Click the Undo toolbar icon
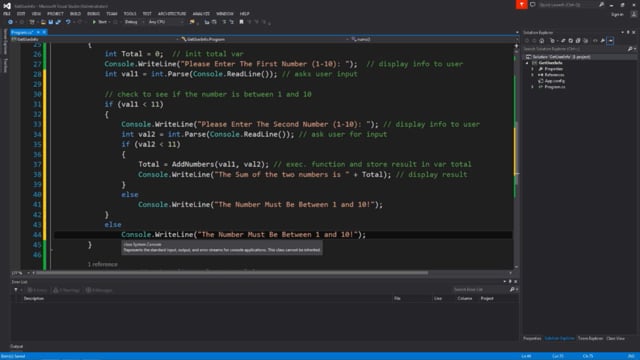 click(68, 22)
